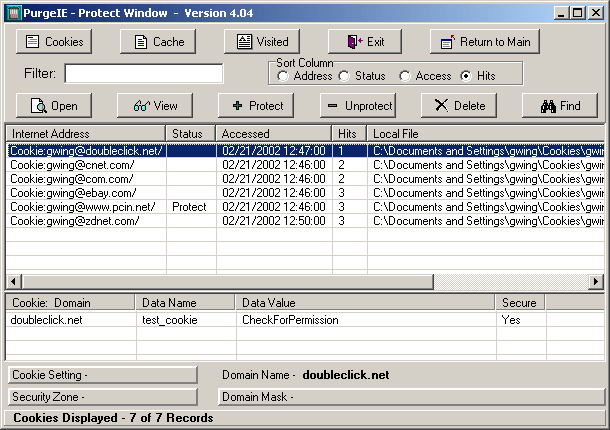Click the Cache document icon
610x430 pixels.
tap(140, 42)
